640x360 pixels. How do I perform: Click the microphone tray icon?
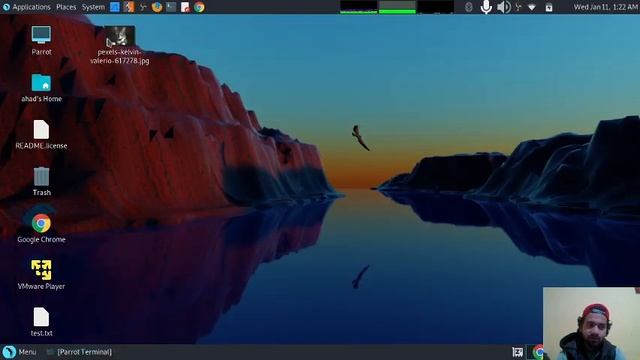486,7
